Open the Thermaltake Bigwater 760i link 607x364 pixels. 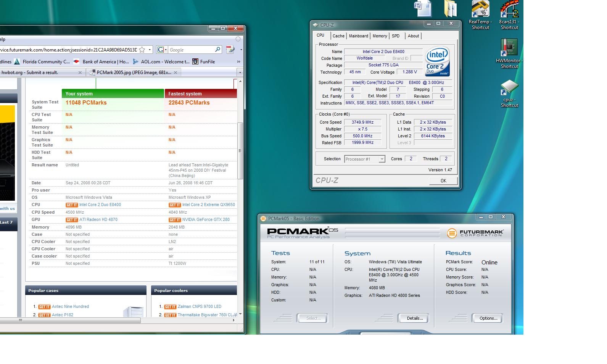[207, 315]
